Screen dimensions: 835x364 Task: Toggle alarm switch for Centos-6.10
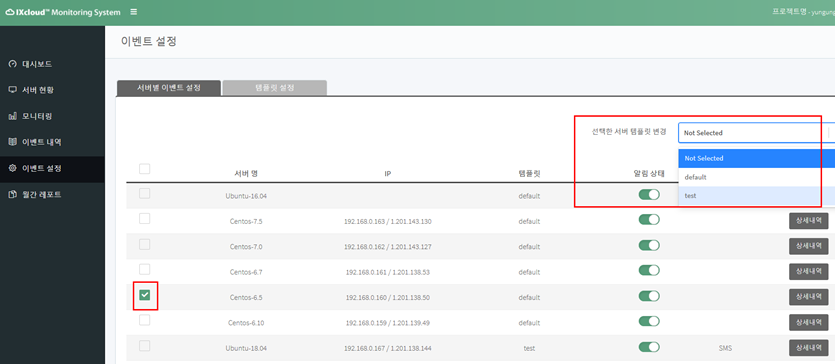649,321
